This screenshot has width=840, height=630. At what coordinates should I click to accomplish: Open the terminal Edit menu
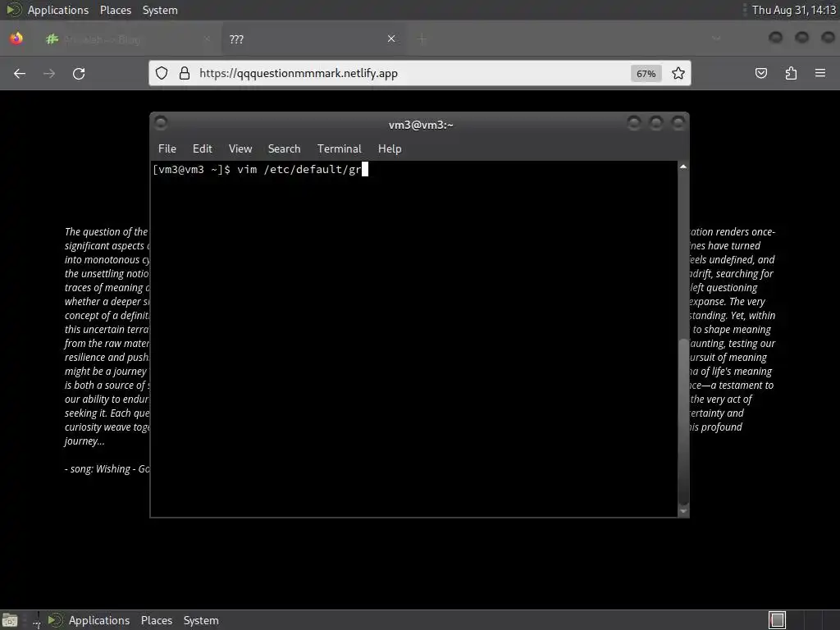coord(202,149)
